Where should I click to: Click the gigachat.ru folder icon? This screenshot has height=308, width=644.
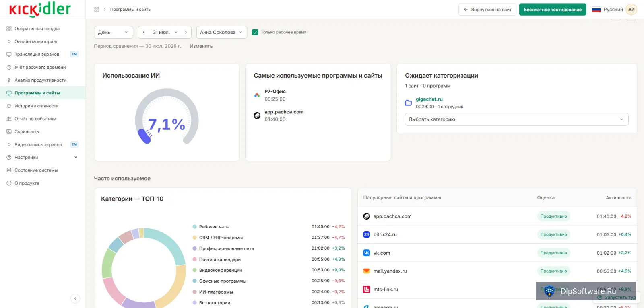[408, 103]
